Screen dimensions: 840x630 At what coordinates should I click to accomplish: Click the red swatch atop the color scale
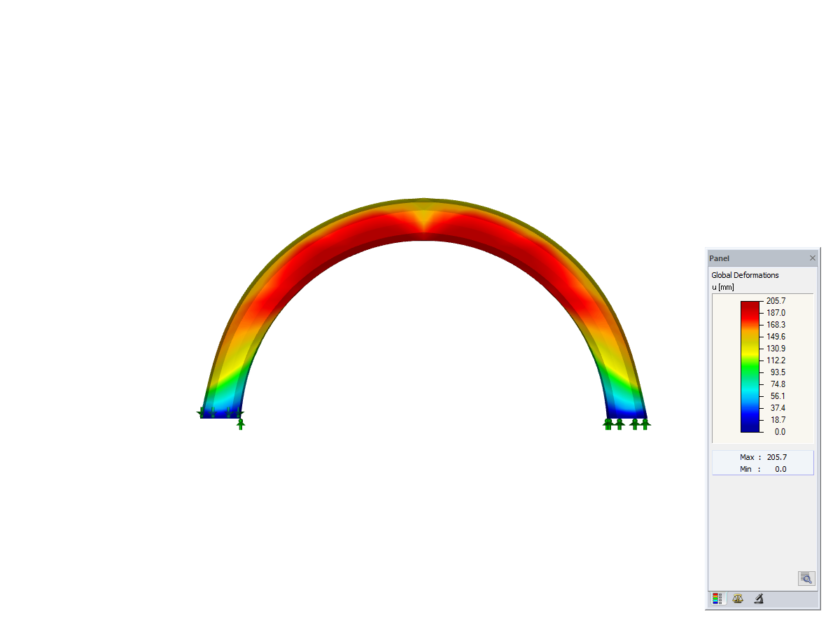click(749, 304)
